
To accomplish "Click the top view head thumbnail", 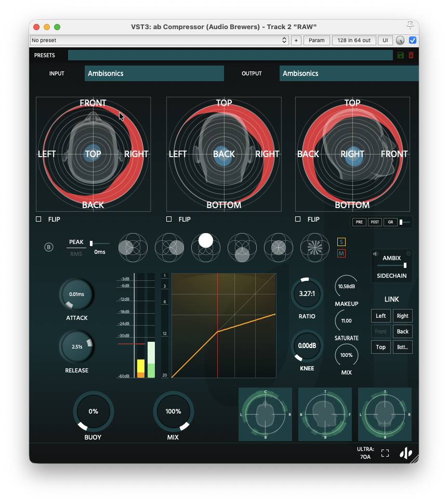I will click(266, 414).
